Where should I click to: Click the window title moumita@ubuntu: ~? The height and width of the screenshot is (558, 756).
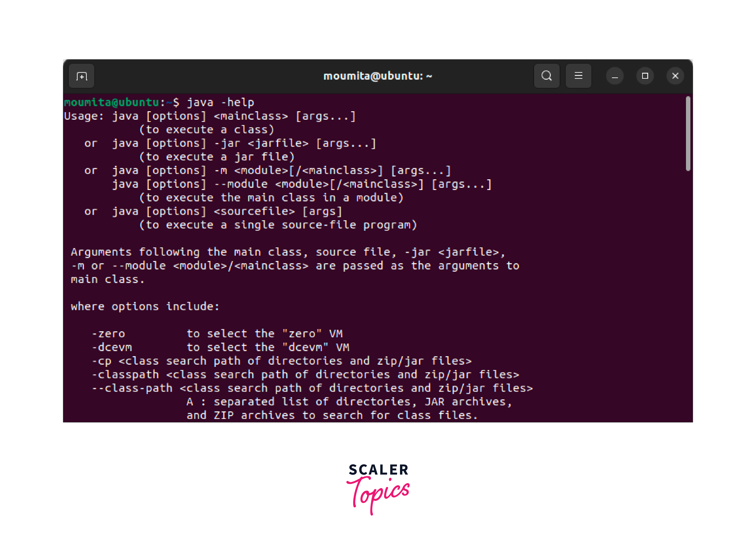pos(378,76)
